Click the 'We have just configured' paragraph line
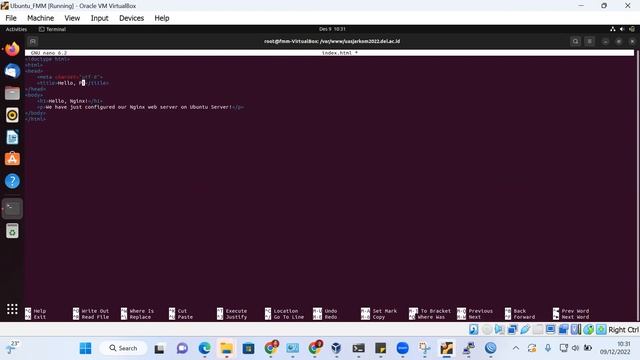 pos(141,107)
